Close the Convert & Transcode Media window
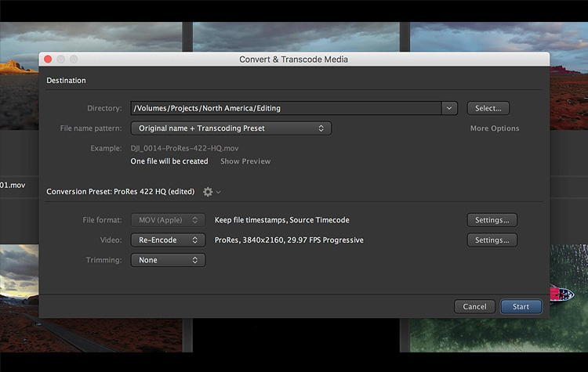The width and height of the screenshot is (588, 372). pos(48,60)
